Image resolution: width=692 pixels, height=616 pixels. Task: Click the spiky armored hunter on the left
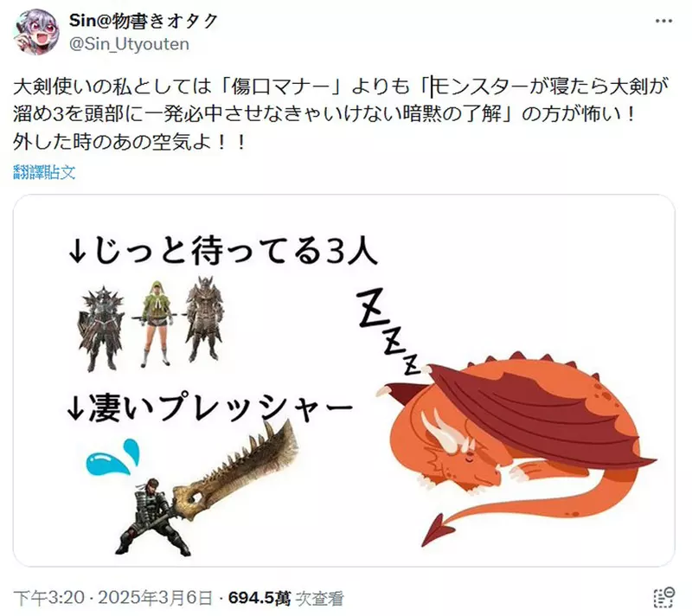point(100,329)
